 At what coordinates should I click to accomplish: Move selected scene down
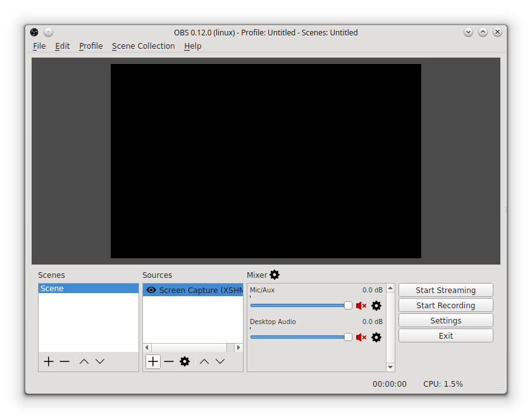pyautogui.click(x=100, y=361)
